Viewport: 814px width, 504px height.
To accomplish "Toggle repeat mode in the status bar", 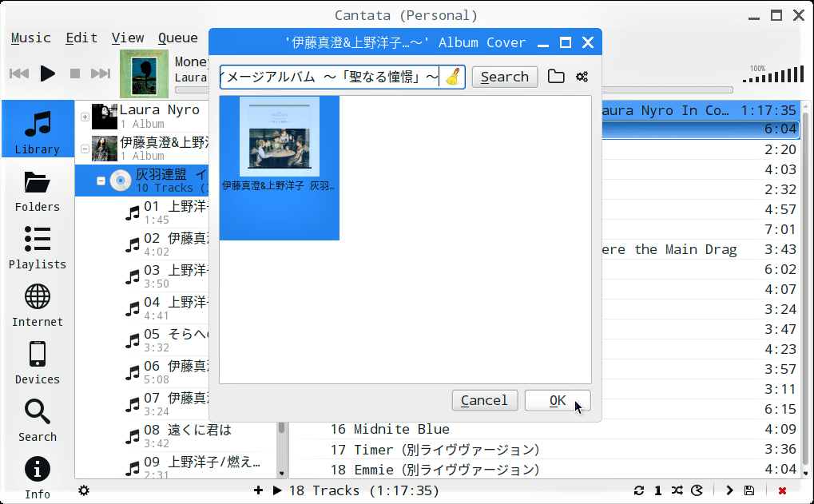I will point(639,490).
